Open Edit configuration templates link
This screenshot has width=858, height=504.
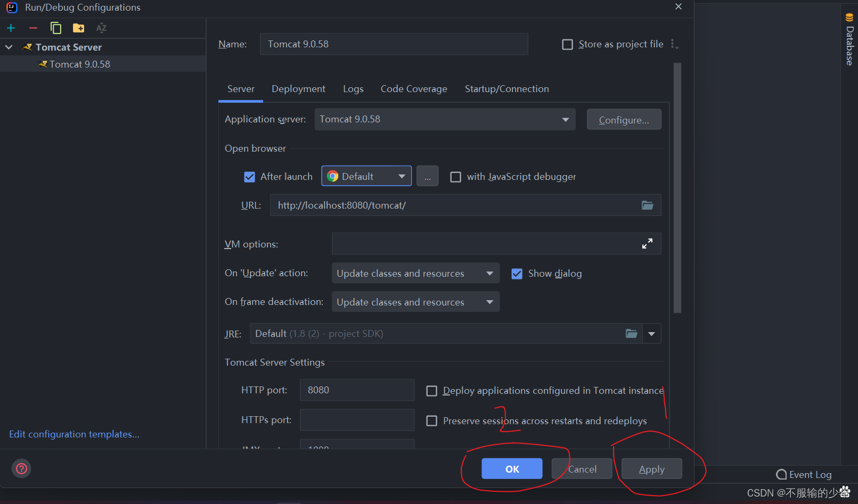coord(74,434)
